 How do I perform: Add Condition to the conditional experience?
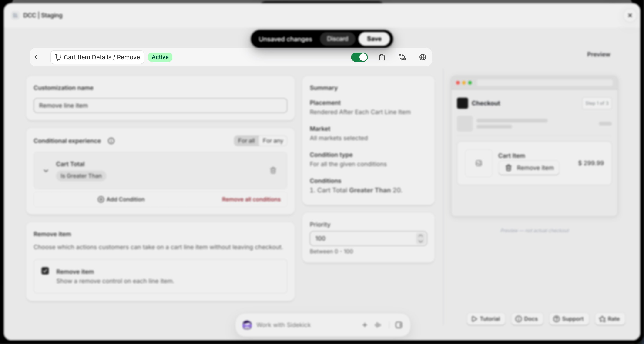point(121,199)
